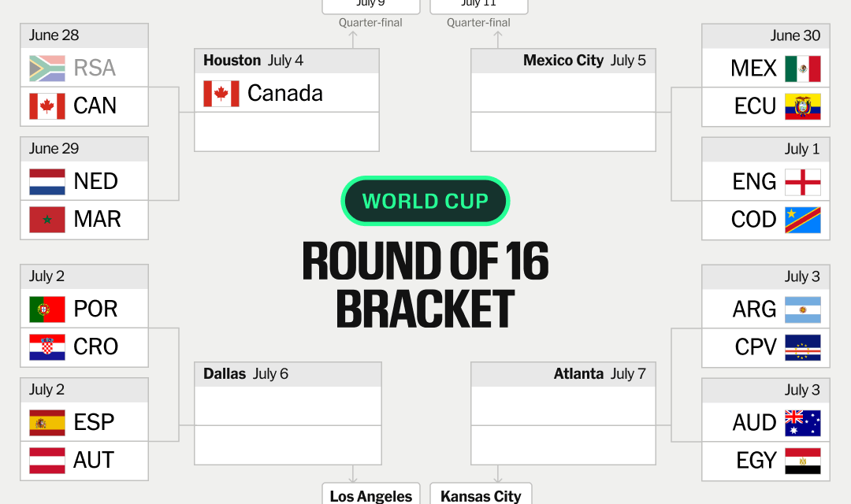Screen dimensions: 851x504
Task: Click the Netherlands flag next to NED
Action: 47,182
